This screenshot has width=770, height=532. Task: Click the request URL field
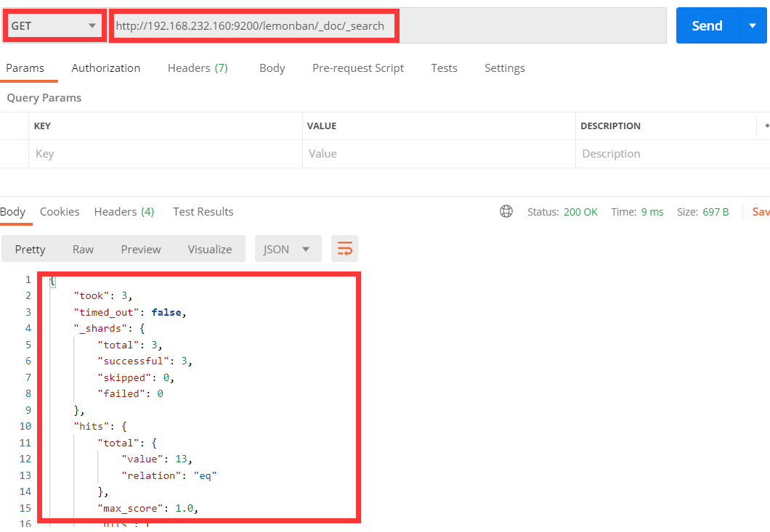pyautogui.click(x=387, y=26)
